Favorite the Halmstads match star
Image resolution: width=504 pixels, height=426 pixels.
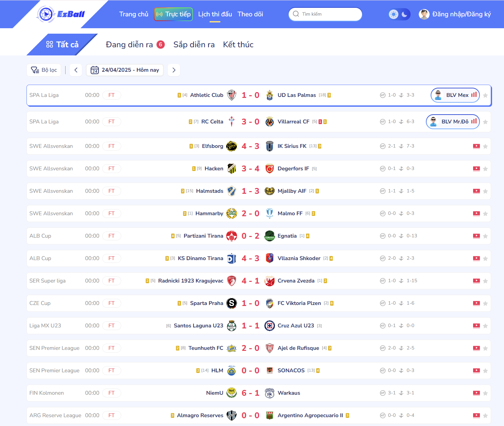pyautogui.click(x=485, y=191)
